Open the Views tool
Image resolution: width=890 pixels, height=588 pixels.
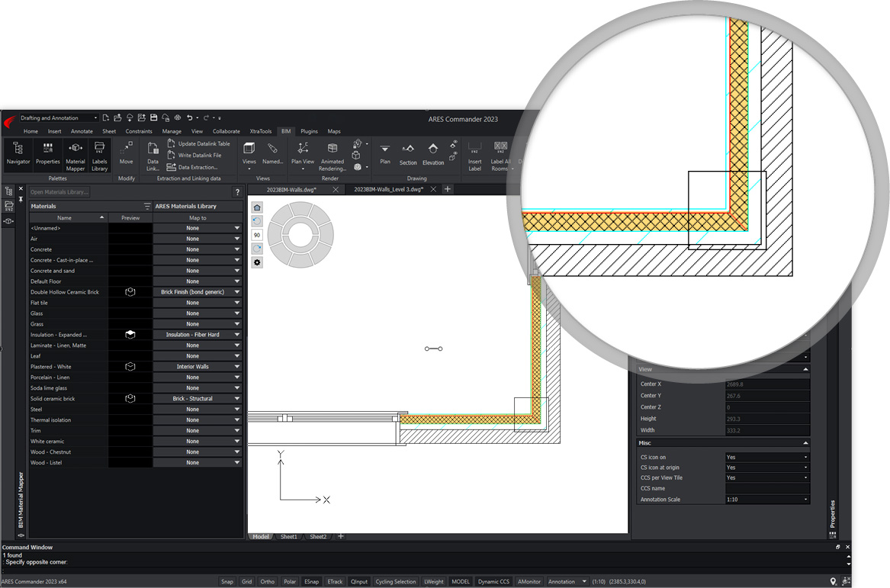pyautogui.click(x=249, y=154)
